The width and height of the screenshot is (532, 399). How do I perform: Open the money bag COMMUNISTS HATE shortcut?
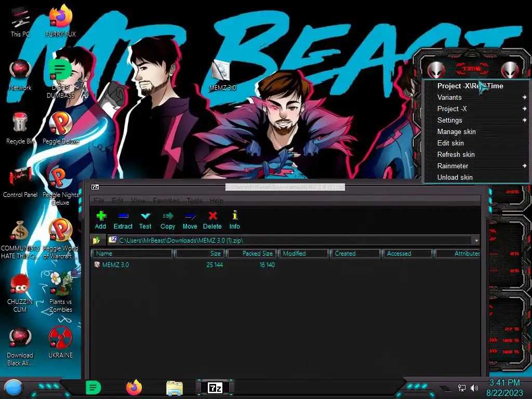(x=20, y=240)
